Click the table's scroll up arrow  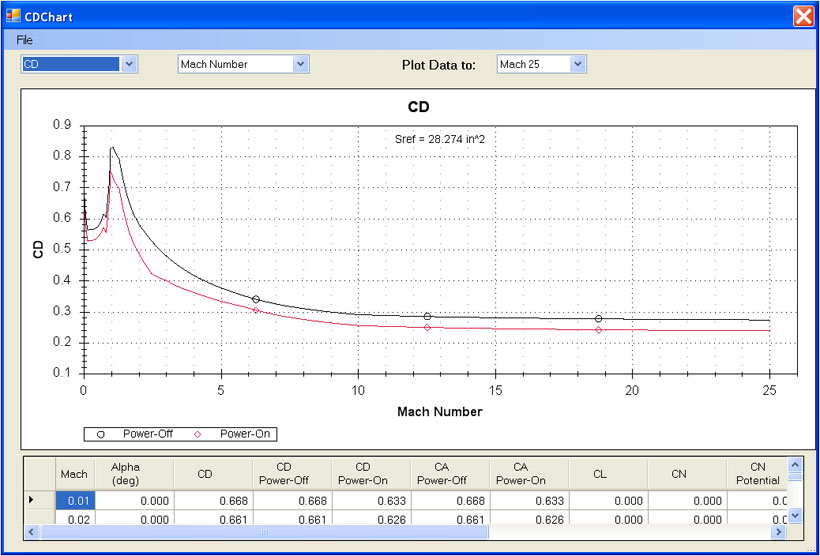coord(794,464)
